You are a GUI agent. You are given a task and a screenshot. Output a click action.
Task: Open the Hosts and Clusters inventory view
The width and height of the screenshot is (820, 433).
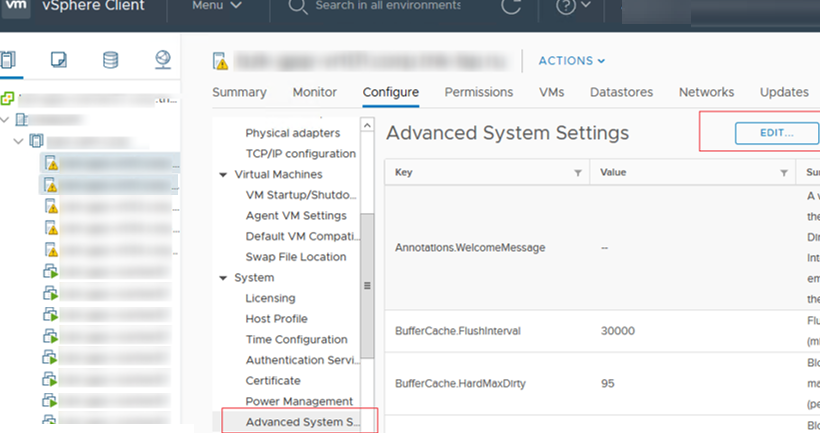[8, 60]
